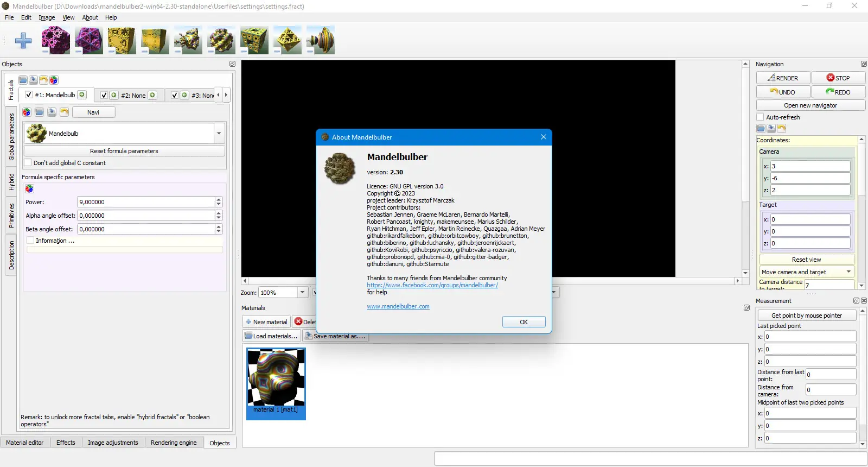Click the Camera x coordinate field
The image size is (868, 467).
(x=810, y=166)
